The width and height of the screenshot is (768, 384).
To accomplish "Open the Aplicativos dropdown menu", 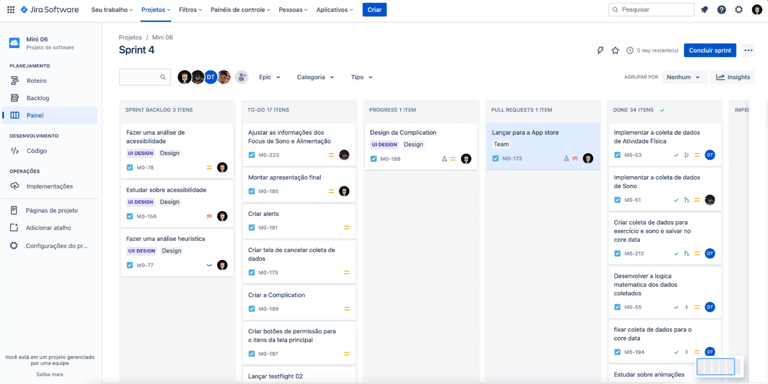I will coord(335,10).
